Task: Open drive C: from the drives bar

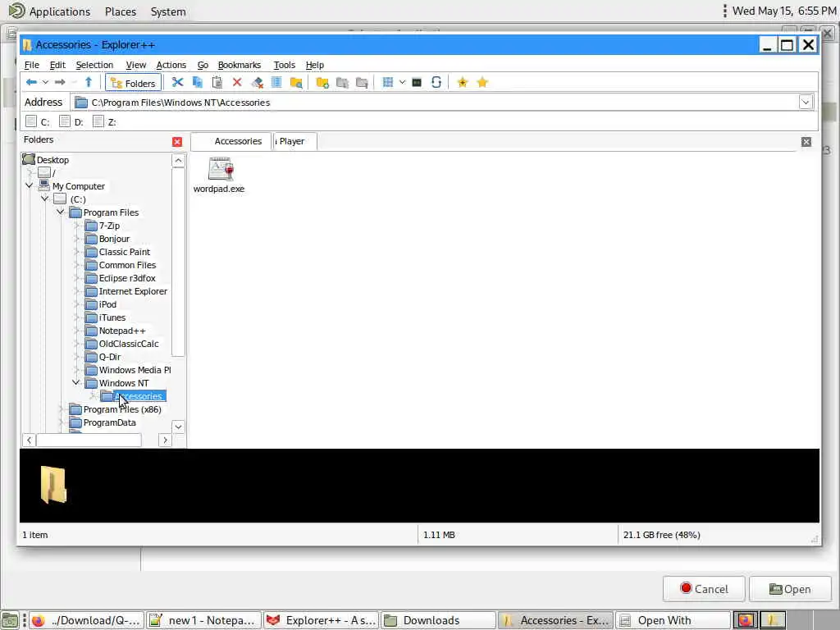Action: coord(38,121)
